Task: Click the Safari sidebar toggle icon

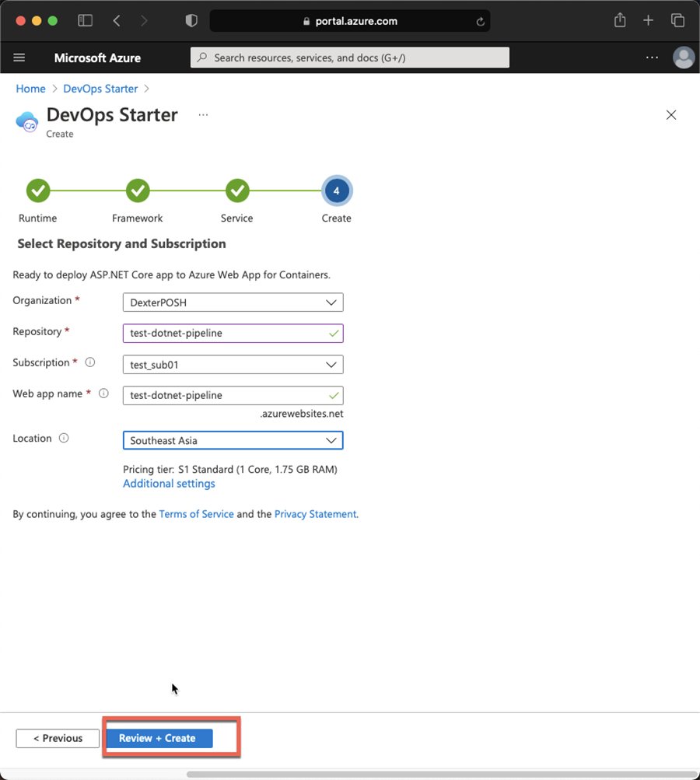Action: pos(85,21)
